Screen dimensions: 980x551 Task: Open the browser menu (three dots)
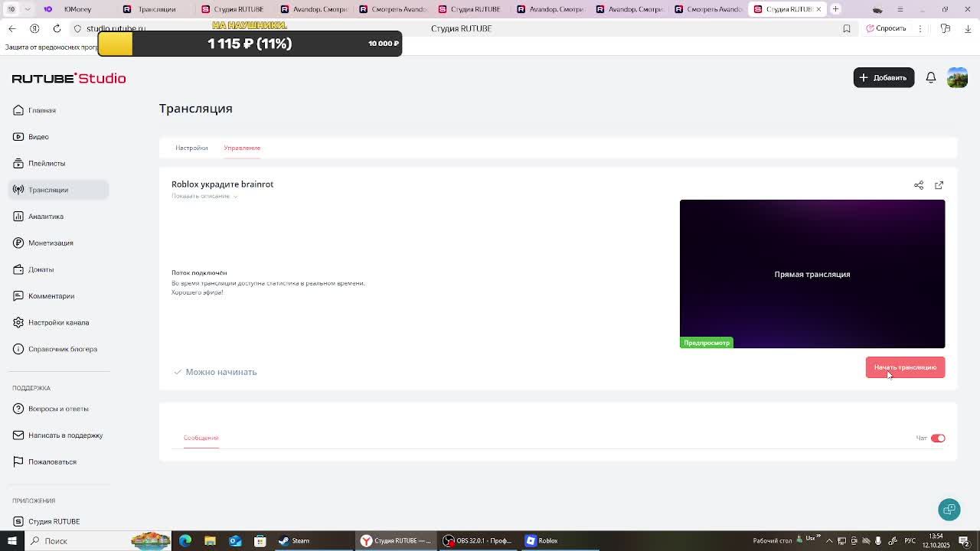point(920,28)
